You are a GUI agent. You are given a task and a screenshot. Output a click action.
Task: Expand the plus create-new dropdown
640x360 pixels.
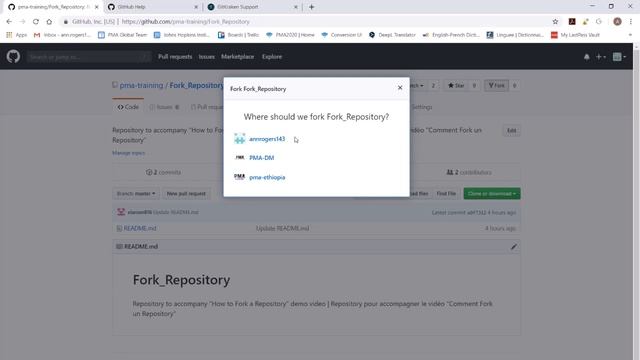point(600,57)
